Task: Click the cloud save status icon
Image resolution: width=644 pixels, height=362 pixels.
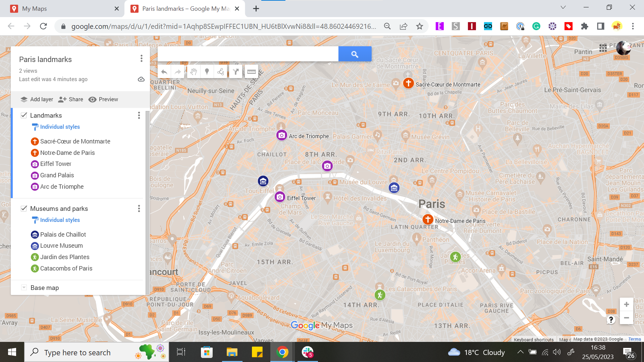Action: (141, 79)
